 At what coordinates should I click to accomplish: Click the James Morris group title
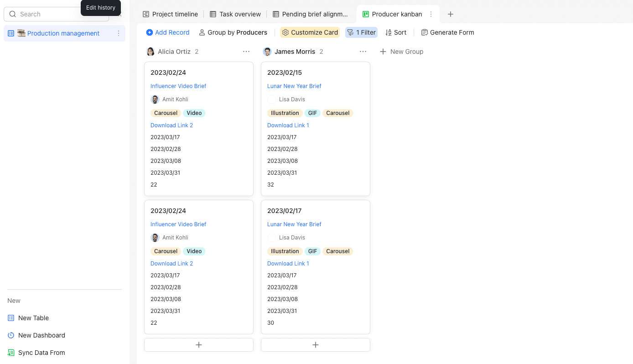pos(295,52)
